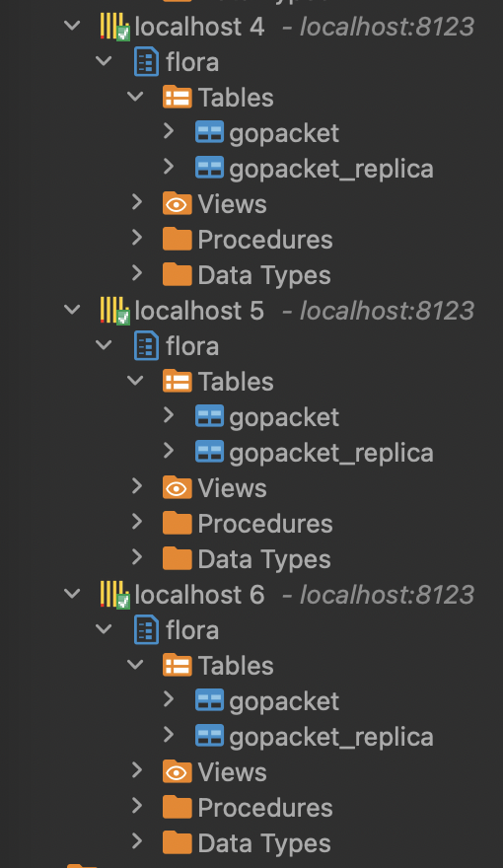Click the ClickHouse icon of localhost 4

114,27
